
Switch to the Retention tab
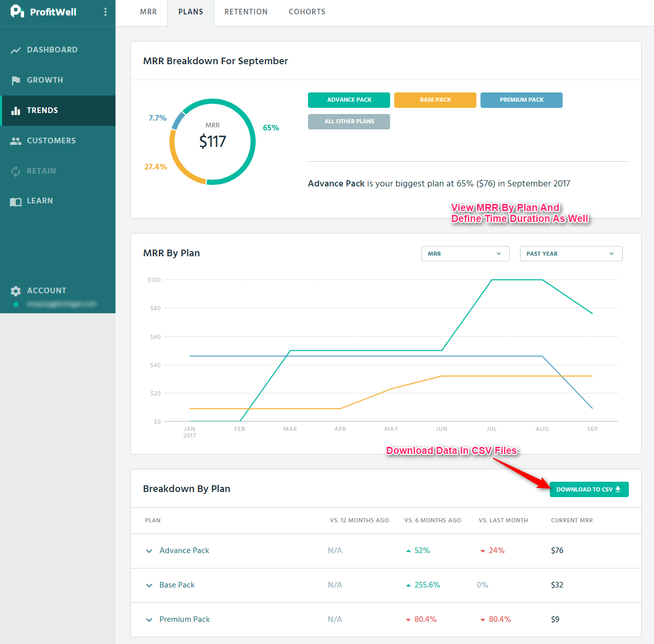point(246,12)
